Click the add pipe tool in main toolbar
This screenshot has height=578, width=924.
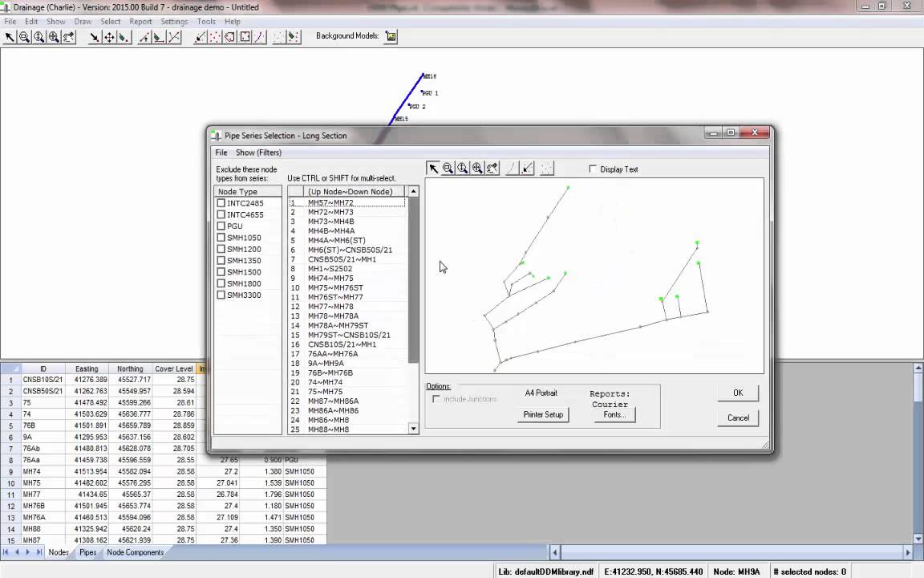144,37
